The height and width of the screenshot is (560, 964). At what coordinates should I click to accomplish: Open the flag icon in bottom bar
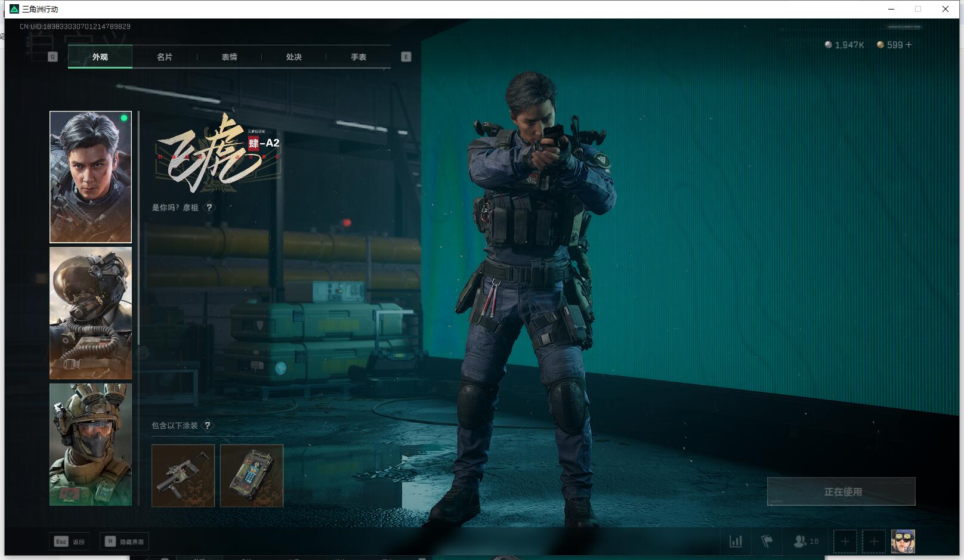[x=767, y=542]
